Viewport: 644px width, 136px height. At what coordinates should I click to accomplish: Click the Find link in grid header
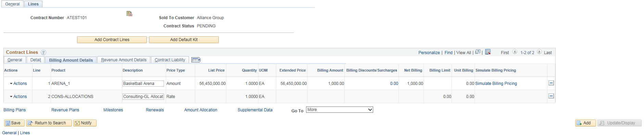point(449,53)
